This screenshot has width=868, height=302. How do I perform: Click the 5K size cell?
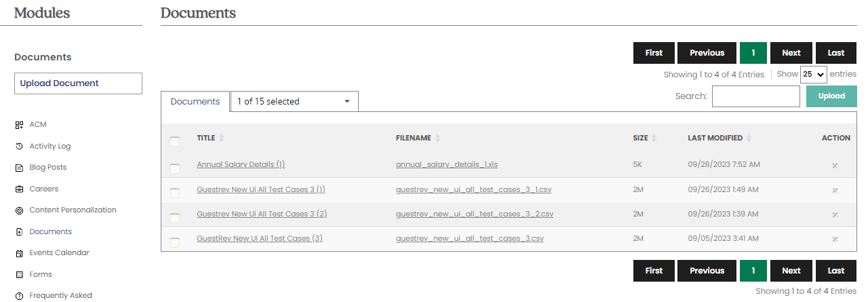pyautogui.click(x=637, y=165)
